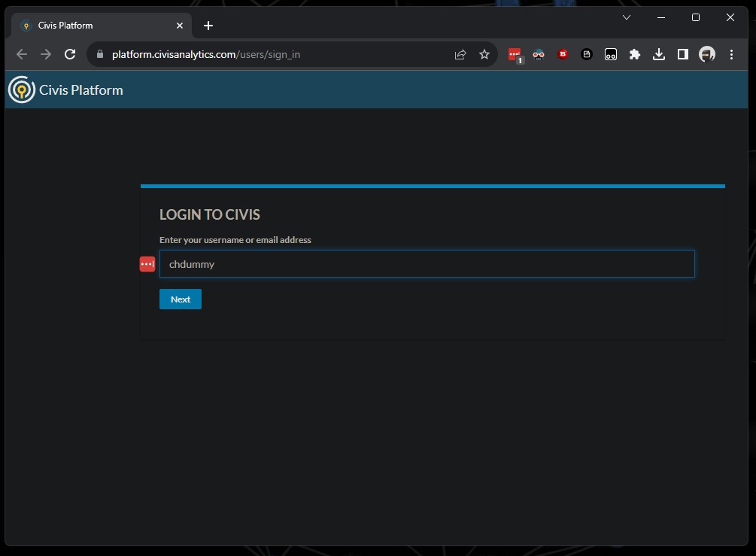Click the LOGIN TO CIVIS heading
The image size is (756, 556).
[210, 214]
